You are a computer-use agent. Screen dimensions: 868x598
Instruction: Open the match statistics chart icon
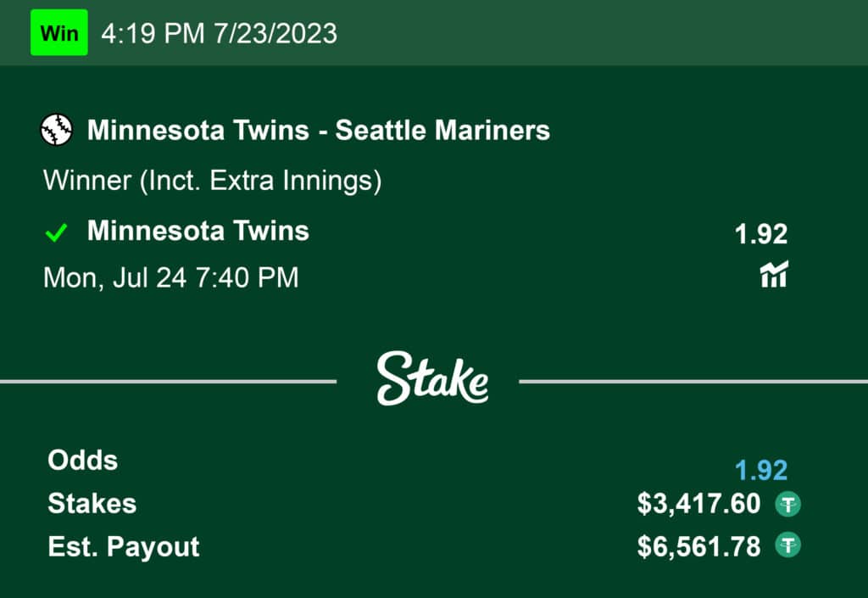[x=773, y=275]
